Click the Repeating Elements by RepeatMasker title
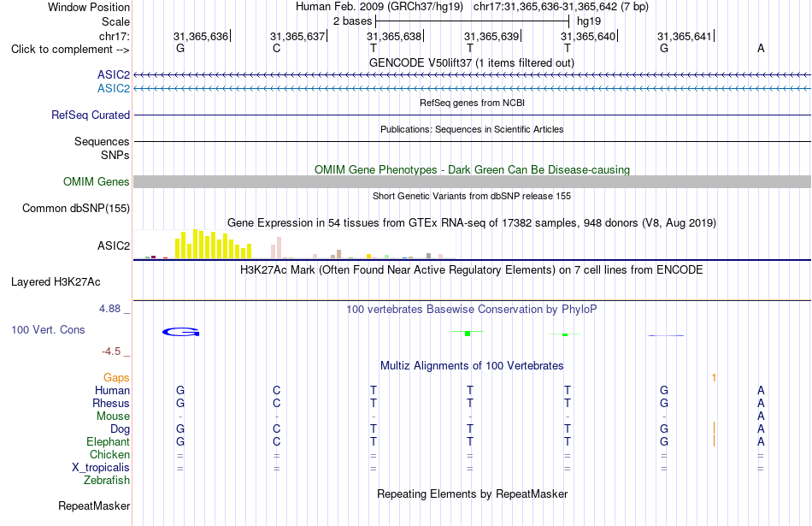This screenshot has height=526, width=812. [472, 493]
